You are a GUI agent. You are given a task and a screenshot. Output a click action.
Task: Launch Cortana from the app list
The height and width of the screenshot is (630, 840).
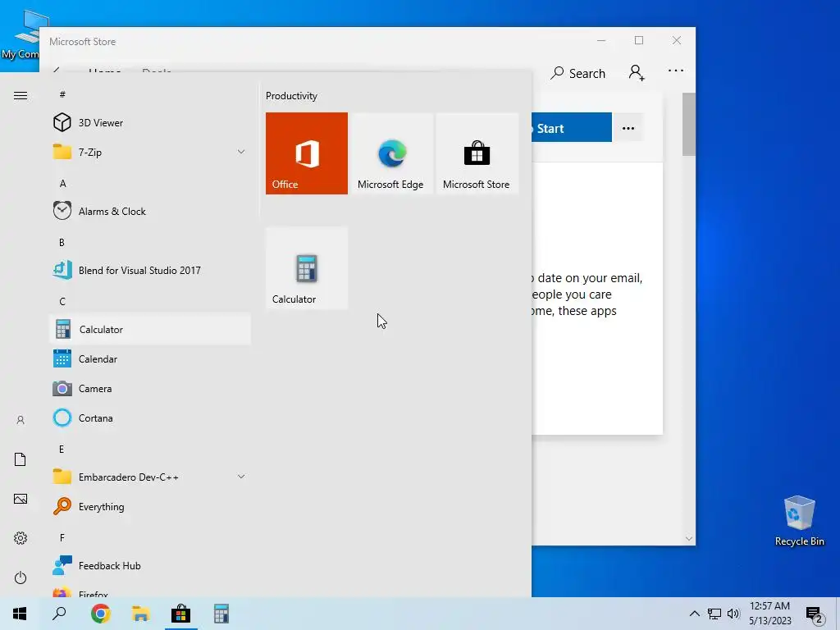150,418
